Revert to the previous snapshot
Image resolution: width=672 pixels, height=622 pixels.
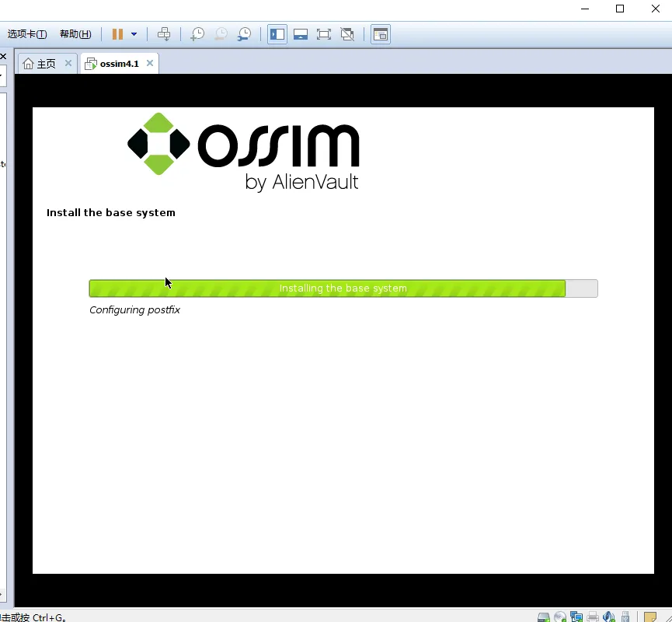(221, 34)
